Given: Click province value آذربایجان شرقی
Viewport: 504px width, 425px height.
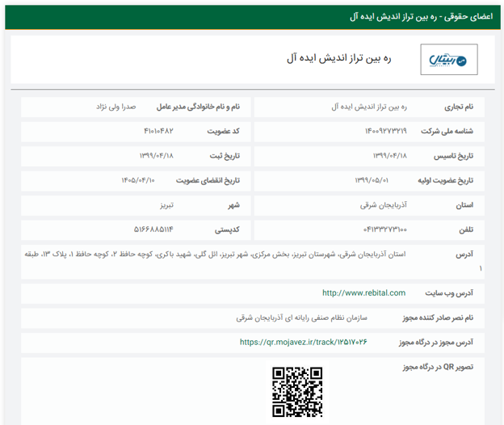Looking at the screenshot, I should (x=383, y=205).
